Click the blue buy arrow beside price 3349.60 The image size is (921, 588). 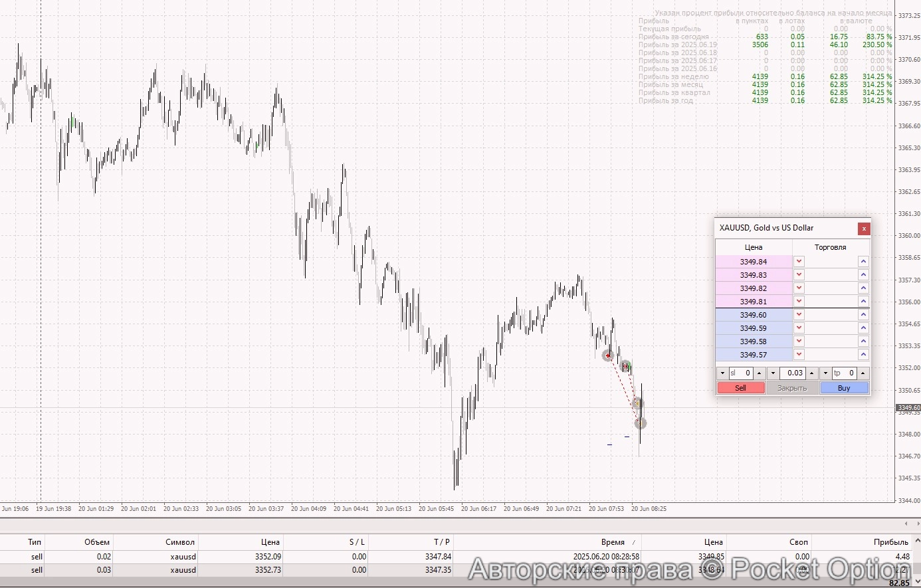(863, 314)
